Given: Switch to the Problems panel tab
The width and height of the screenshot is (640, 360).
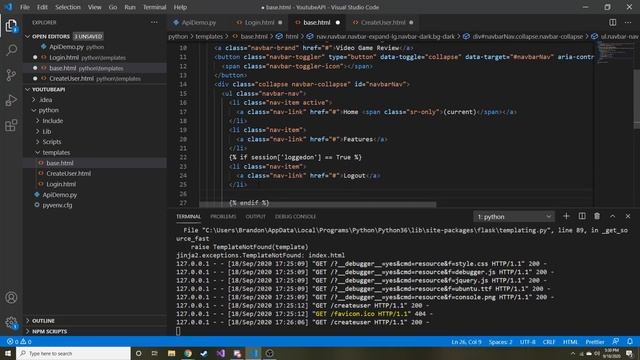Looking at the screenshot, I should [223, 216].
